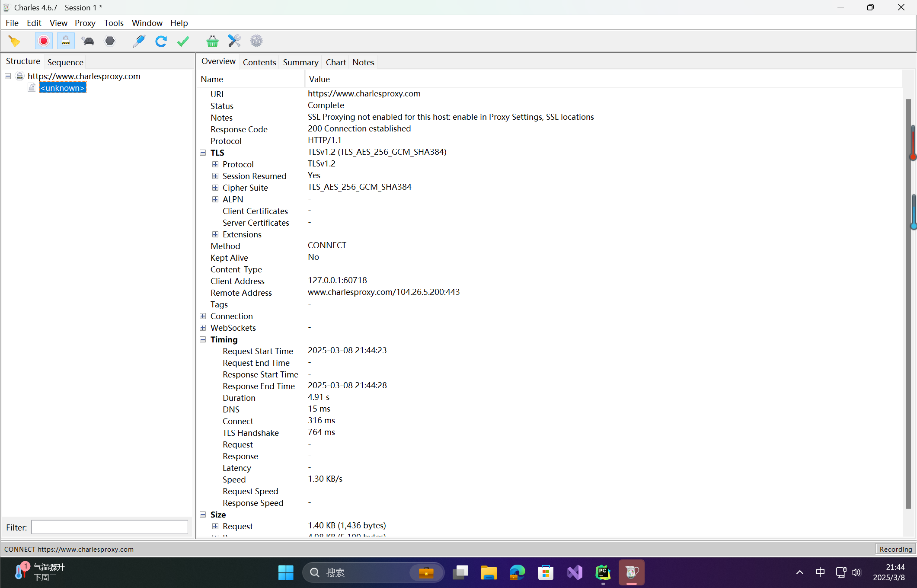Select the TLS Handshake timing row
This screenshot has height=588, width=917.
(550, 433)
